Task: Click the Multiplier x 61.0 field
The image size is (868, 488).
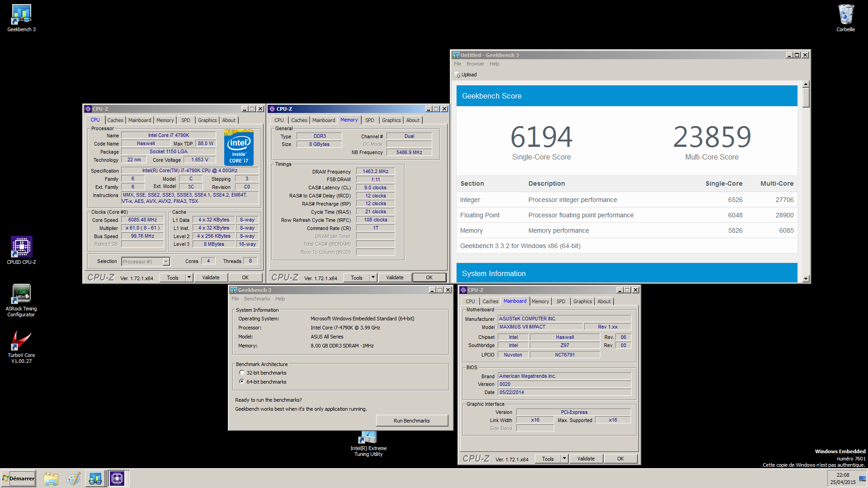Action: tap(142, 228)
